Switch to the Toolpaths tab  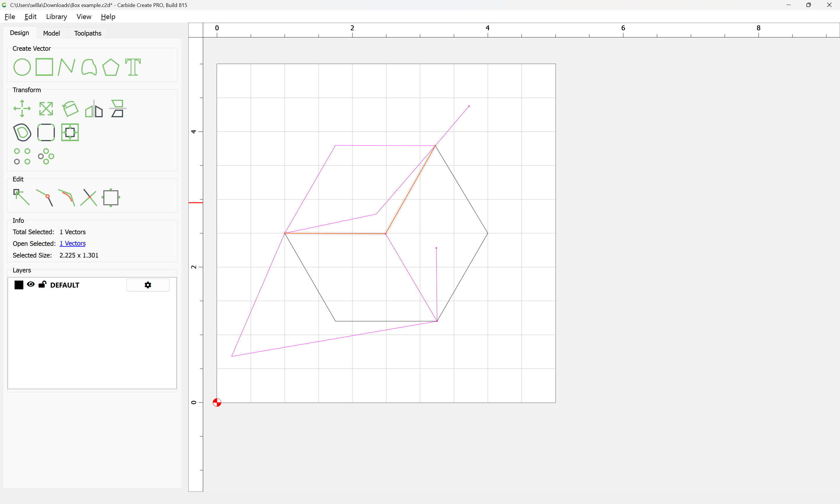coord(87,33)
